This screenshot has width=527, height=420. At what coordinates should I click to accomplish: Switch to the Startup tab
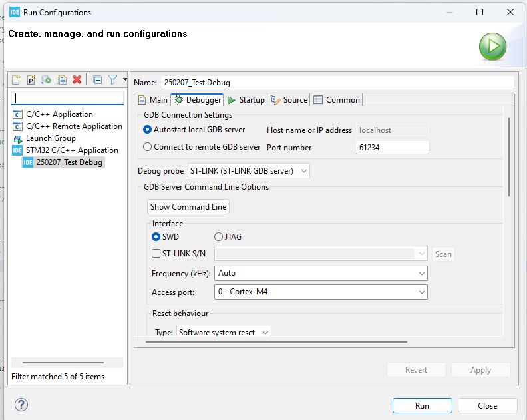tap(246, 100)
